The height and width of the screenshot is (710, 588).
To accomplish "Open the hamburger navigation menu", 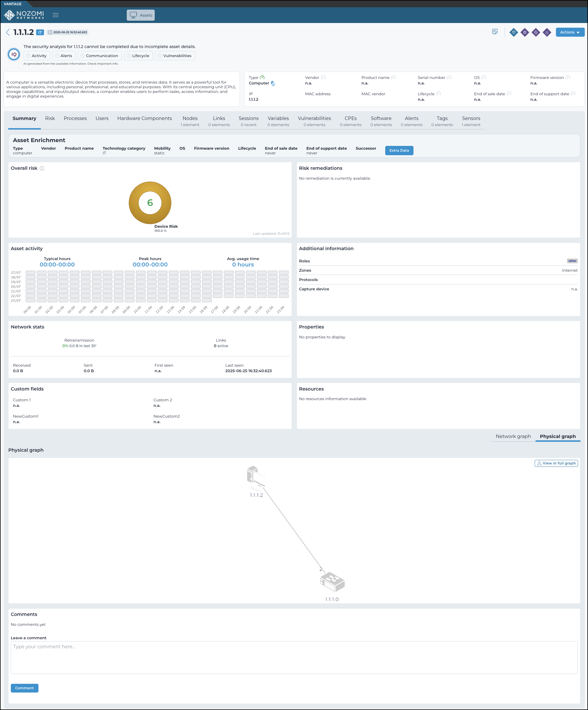I will coord(55,15).
